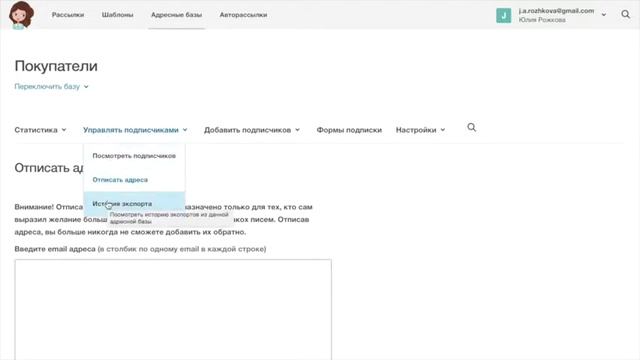Expand Переключить базу dropdown

51,87
